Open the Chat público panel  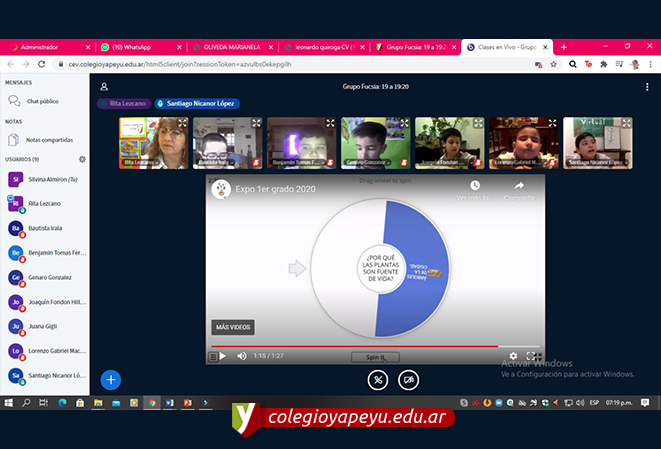(x=41, y=101)
